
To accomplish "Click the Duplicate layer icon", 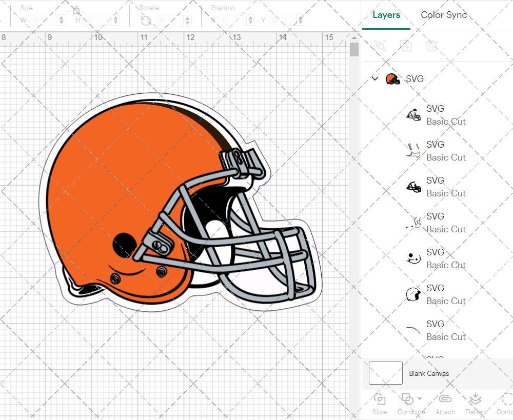I will coord(406,46).
